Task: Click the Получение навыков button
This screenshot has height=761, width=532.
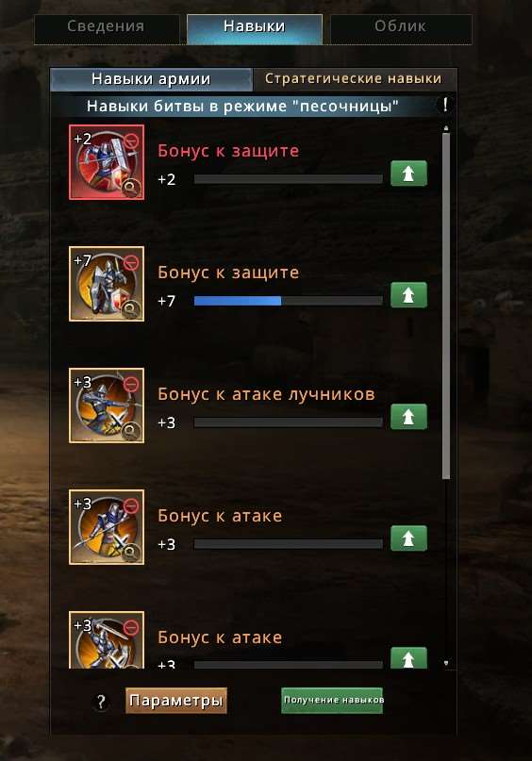Action: tap(332, 701)
